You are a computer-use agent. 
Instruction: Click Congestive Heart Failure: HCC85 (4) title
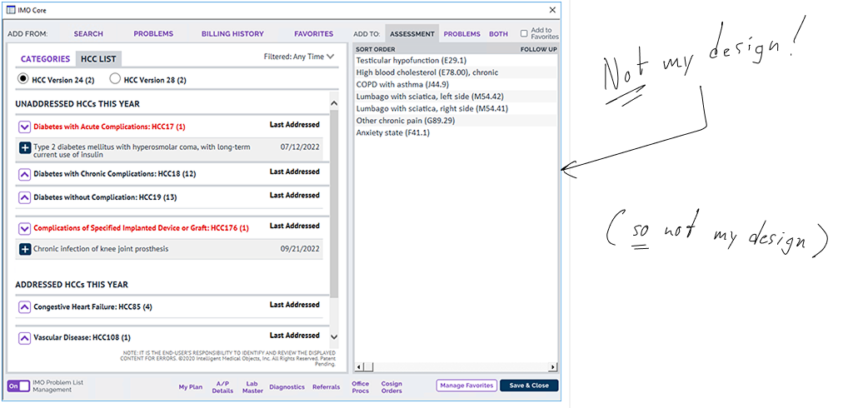(92, 306)
